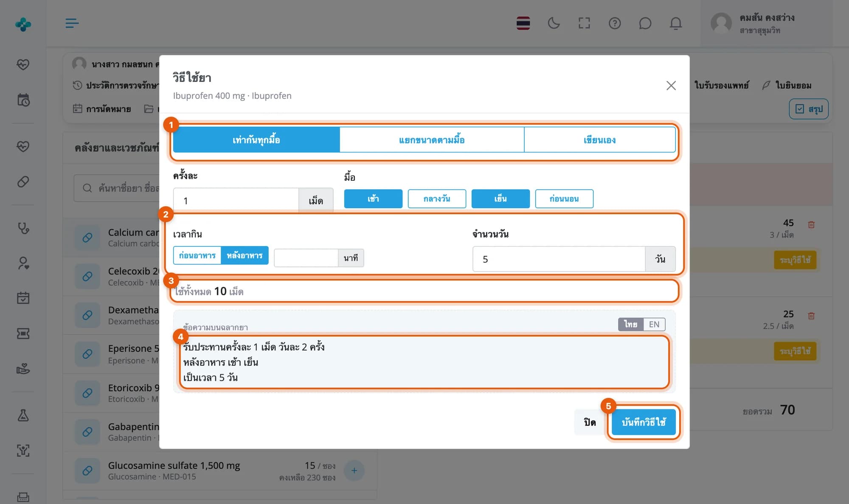Open the lab flask sidebar icon

(23, 415)
